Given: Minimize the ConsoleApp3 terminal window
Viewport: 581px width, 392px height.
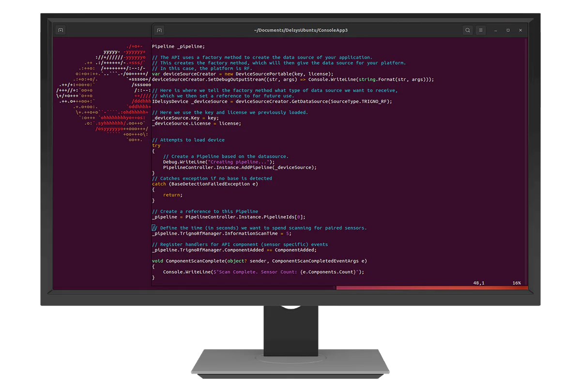Looking at the screenshot, I should pos(496,30).
